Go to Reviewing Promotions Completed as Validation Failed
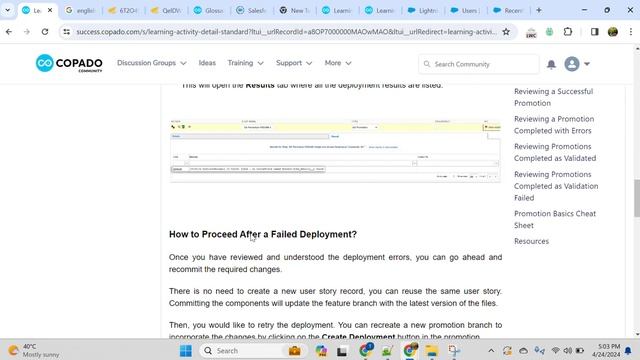The width and height of the screenshot is (640, 360). coord(556,186)
